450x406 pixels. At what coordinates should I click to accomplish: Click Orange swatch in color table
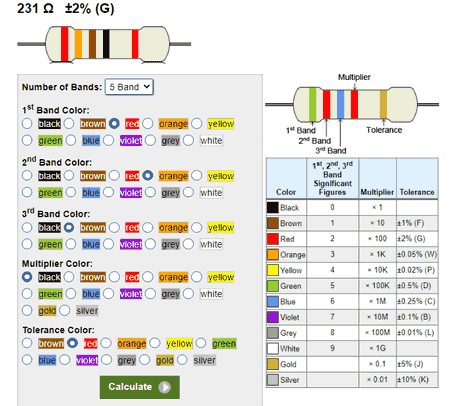273,255
